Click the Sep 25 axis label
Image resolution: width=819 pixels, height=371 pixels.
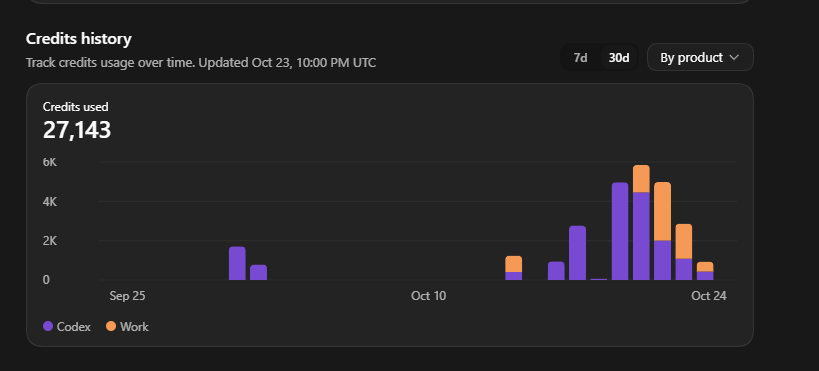[x=127, y=296]
